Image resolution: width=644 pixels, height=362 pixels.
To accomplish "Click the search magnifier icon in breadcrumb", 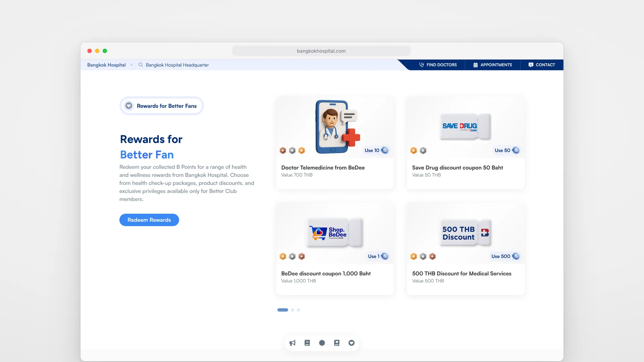I will 141,65.
